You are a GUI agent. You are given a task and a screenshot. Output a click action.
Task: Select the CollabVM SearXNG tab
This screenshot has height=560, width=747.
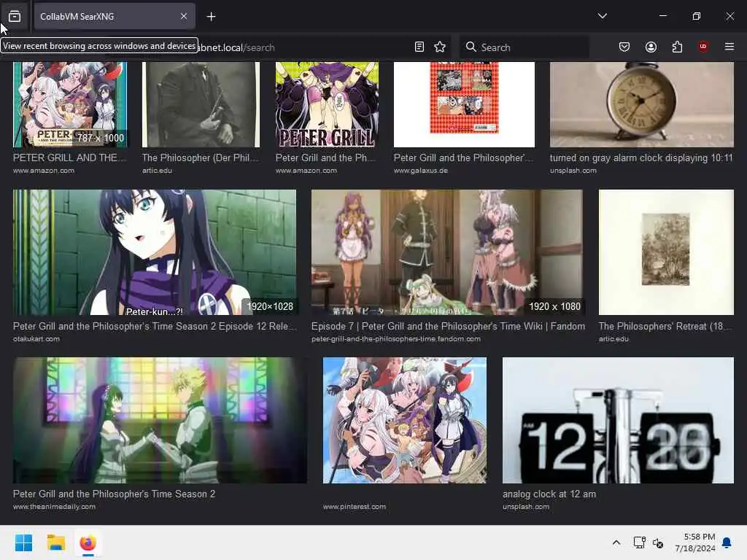click(x=115, y=16)
